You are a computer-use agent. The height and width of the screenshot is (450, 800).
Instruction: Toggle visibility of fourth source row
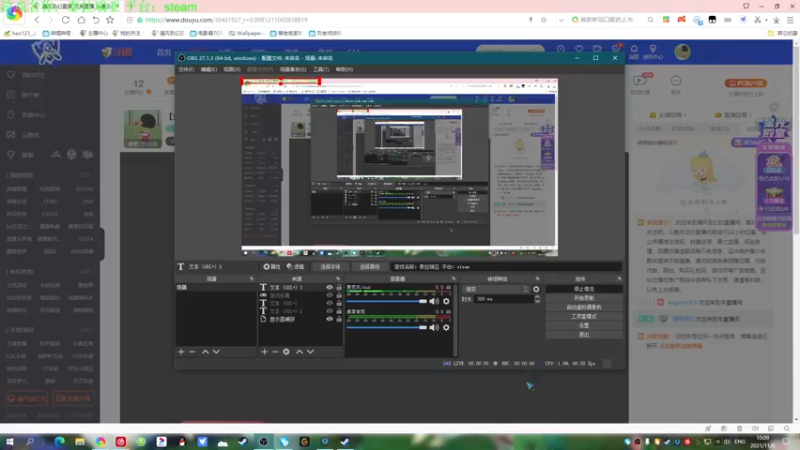(330, 311)
